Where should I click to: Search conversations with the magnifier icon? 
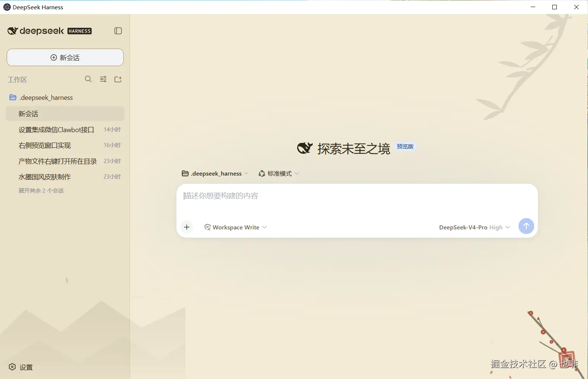pos(88,79)
